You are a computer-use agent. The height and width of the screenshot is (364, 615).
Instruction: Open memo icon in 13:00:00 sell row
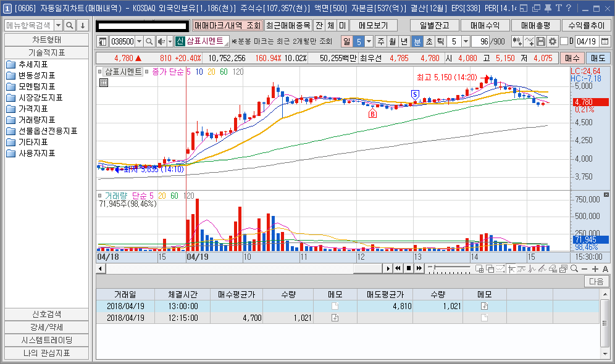click(484, 306)
